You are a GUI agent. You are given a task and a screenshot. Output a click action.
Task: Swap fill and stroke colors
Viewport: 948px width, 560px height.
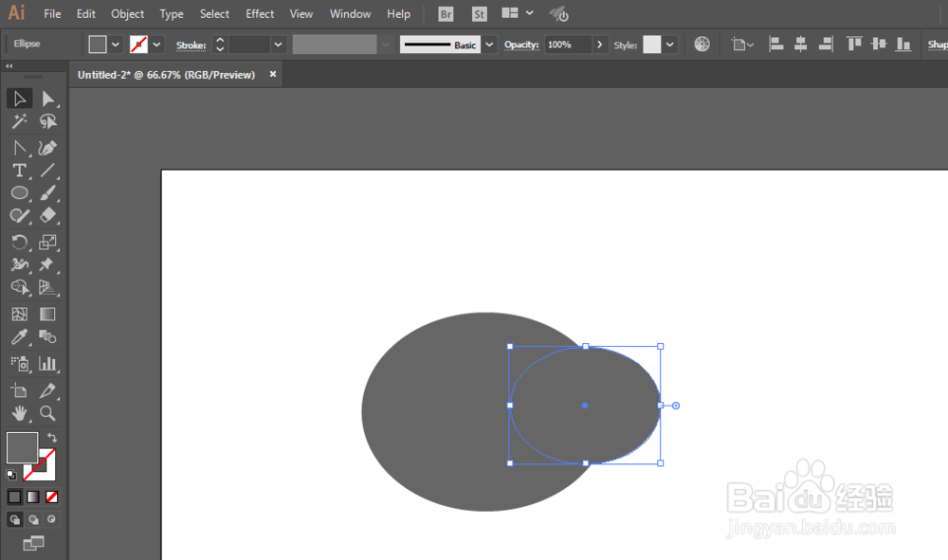(x=52, y=438)
